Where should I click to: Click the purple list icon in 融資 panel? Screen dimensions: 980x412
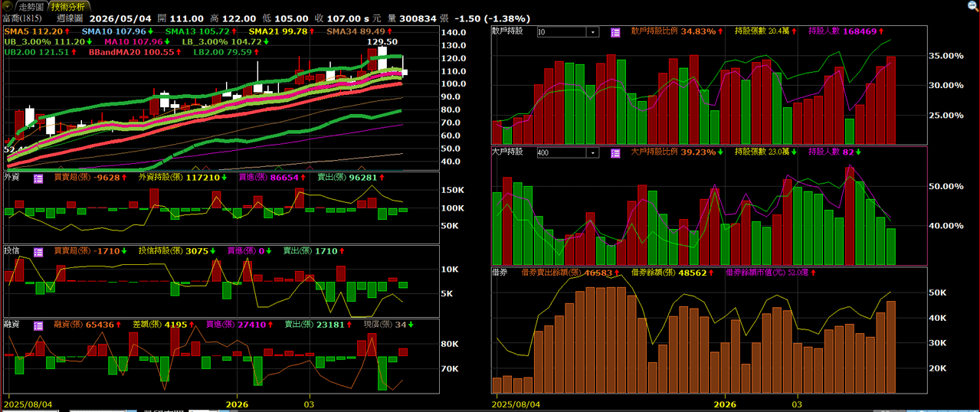38,325
